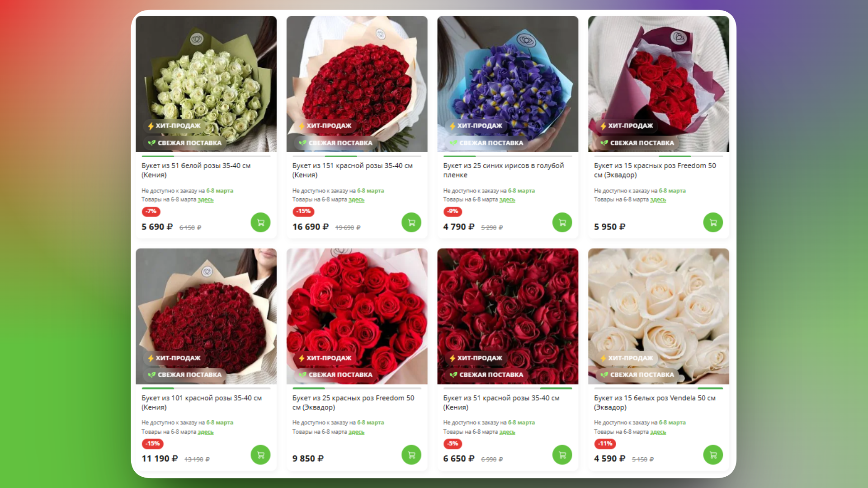Image resolution: width=868 pixels, height=488 pixels.
Task: Open blue irises bouquet photo
Action: pyautogui.click(x=508, y=84)
